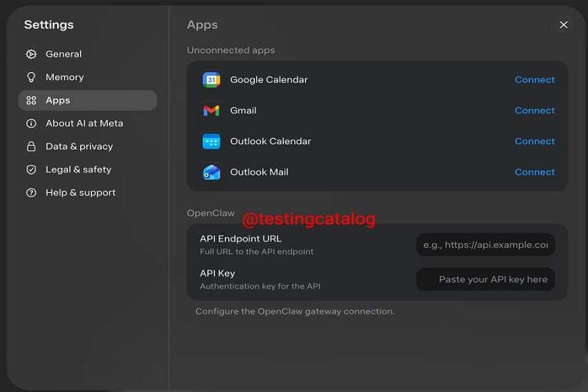Click the Legal & safety shield icon
Viewport: 588px width, 392px height.
pos(31,169)
